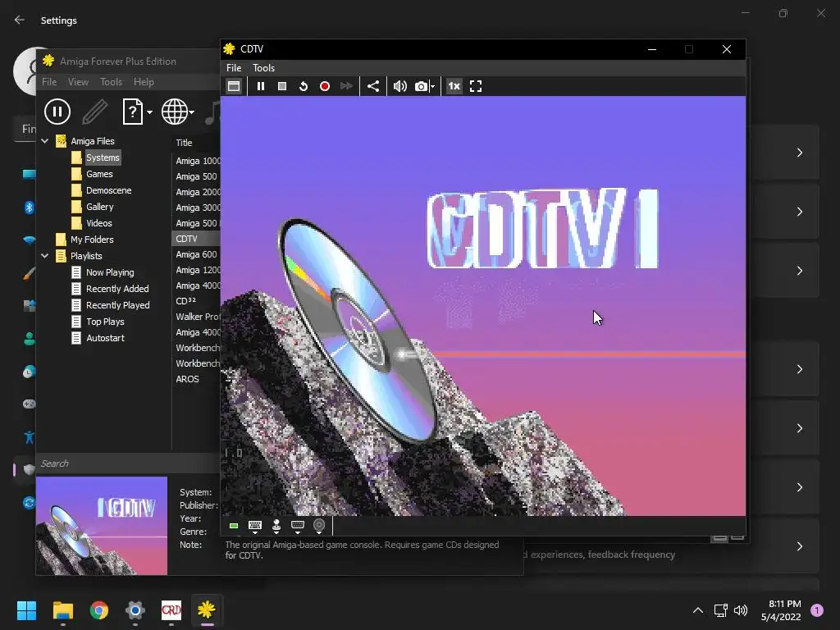
Task: Stop the CDTV emulation session
Action: click(282, 86)
